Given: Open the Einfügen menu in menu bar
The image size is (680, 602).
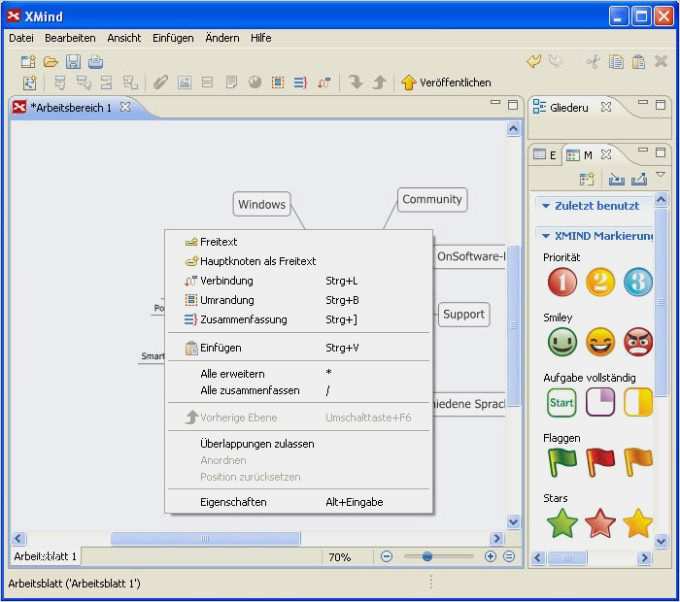Looking at the screenshot, I should coord(173,38).
